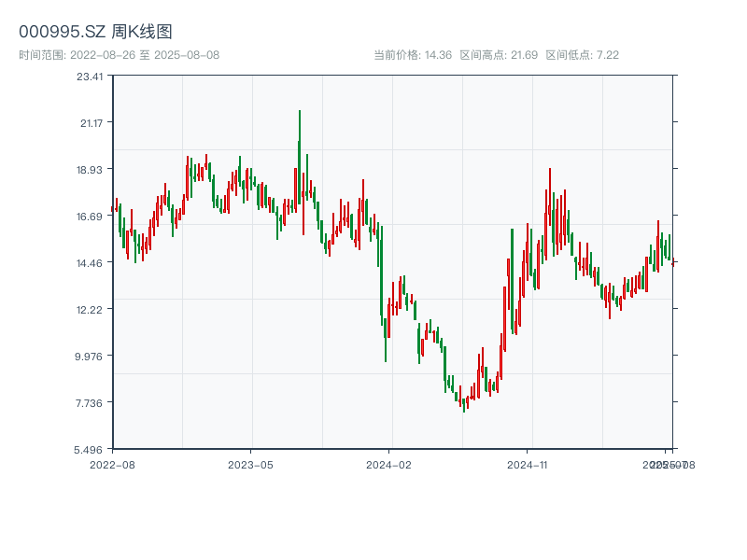Click the period high label 区间高点: 21.69
Image resolution: width=747 pixels, height=560 pixels.
tap(499, 55)
